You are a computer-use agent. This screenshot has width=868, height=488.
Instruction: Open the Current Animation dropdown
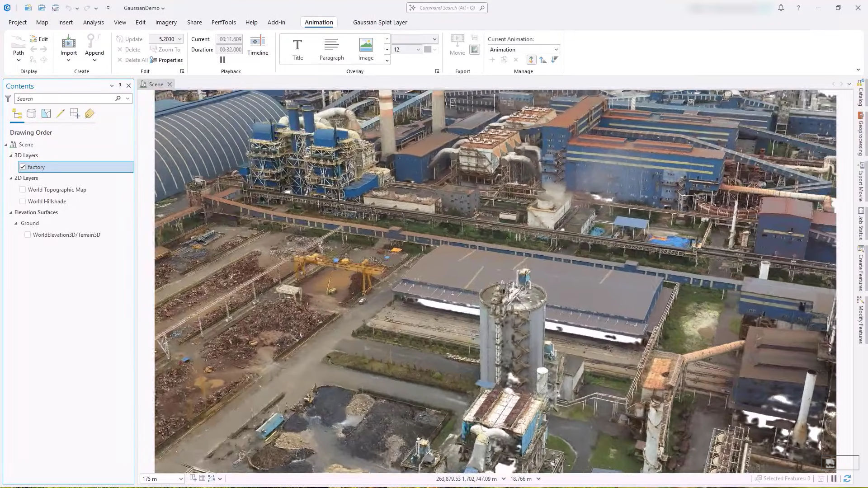click(x=556, y=49)
